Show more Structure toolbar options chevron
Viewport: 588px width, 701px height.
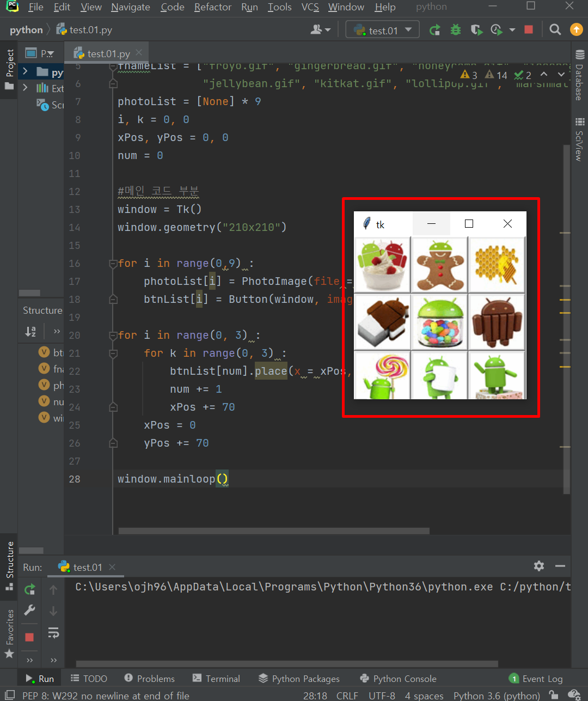(x=57, y=331)
